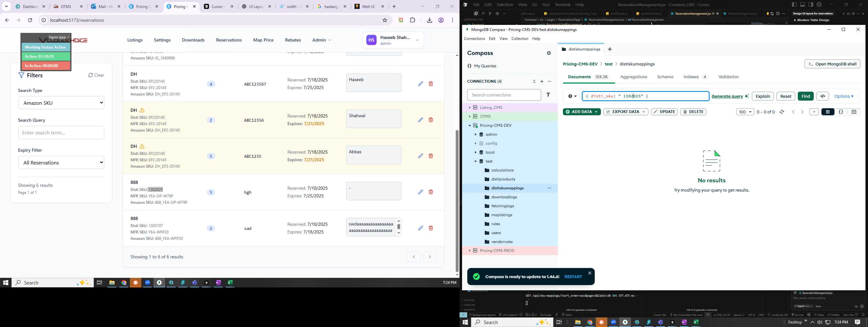
Task: Collapse the test database node
Action: coord(475,161)
